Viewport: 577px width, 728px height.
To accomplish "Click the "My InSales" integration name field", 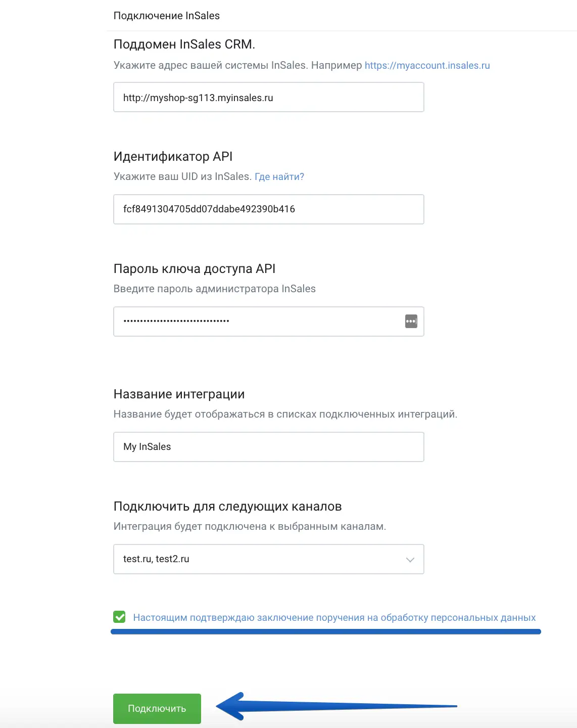I will (x=268, y=447).
